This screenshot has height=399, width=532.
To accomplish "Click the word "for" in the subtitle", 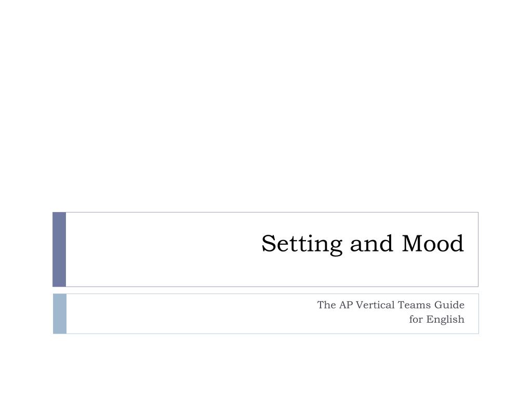I will pos(416,320).
